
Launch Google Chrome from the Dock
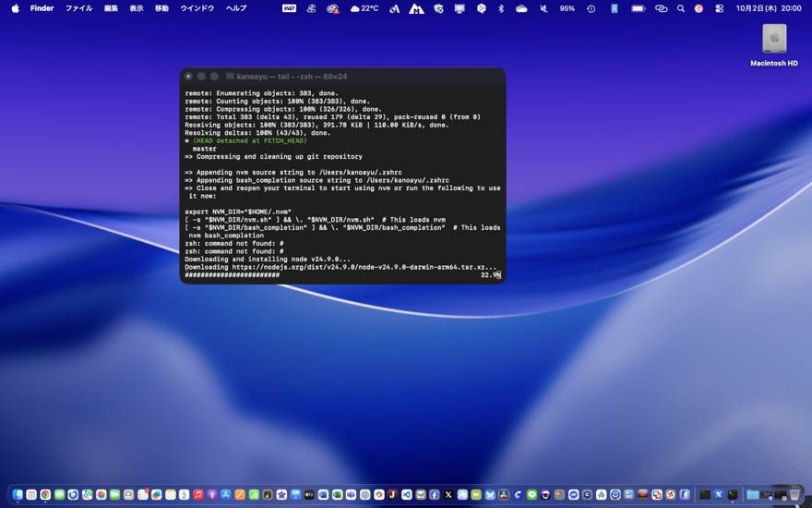[45, 495]
